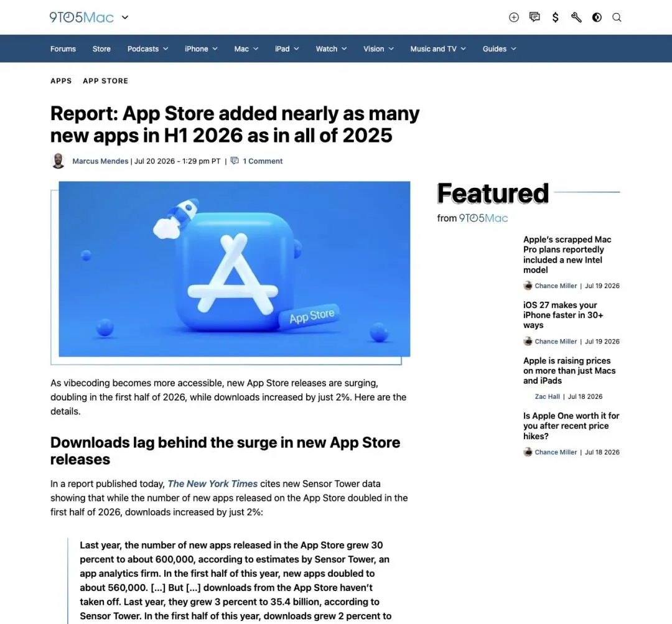
Task: Toggle dark mode half-circle icon
Action: (597, 17)
